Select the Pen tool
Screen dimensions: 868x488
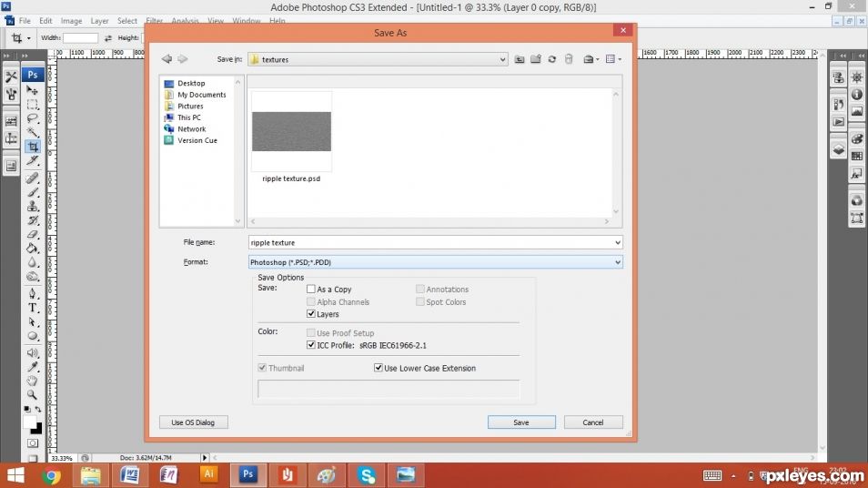33,293
